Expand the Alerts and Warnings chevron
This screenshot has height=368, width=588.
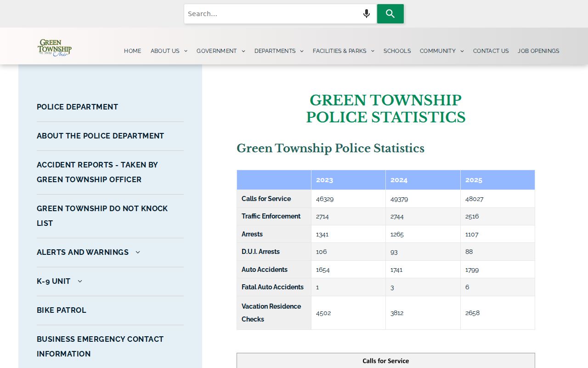138,252
